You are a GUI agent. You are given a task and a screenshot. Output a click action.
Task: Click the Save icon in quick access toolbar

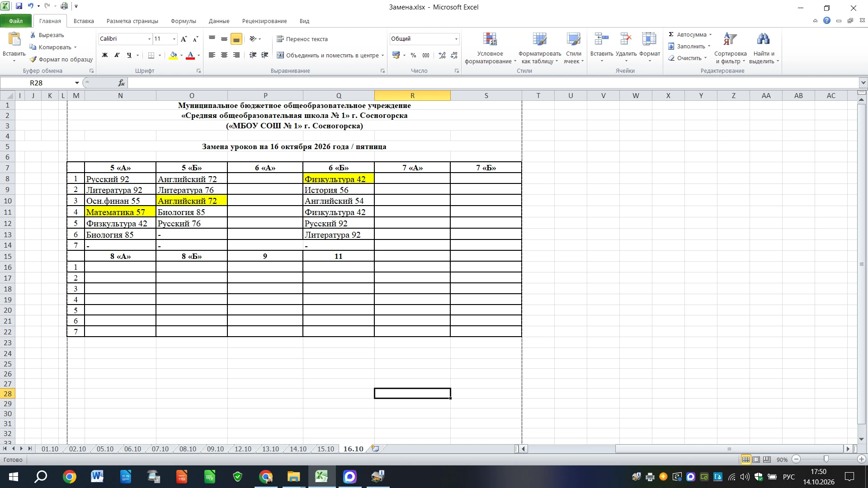pyautogui.click(x=19, y=6)
